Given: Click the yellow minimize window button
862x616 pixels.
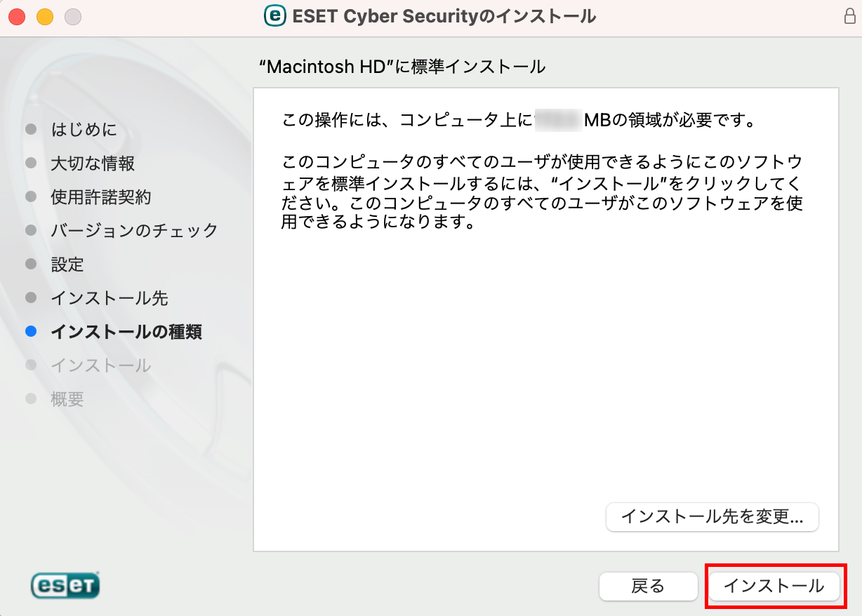Looking at the screenshot, I should pos(45,16).
